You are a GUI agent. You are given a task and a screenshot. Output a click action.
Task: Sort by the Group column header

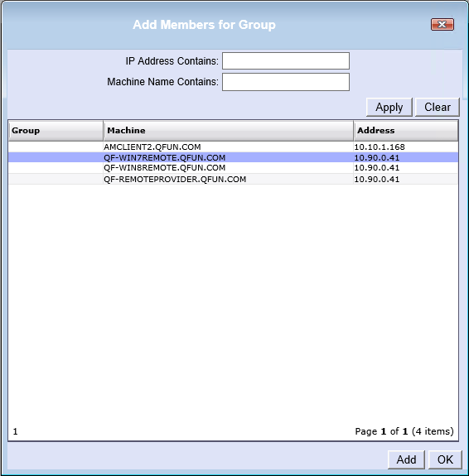click(x=56, y=131)
